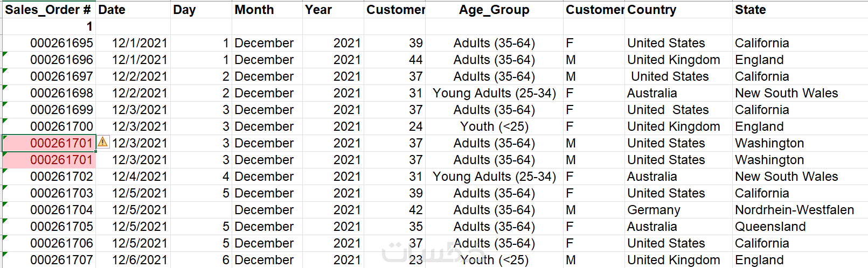Click the first highlighted 000261701 duplicate cell
Screen dimensions: 868x268
tap(50, 143)
